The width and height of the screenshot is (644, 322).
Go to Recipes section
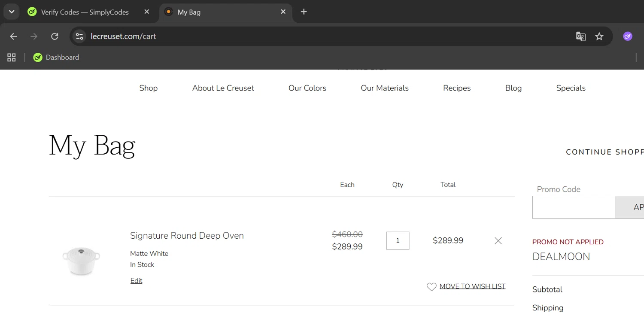(x=457, y=88)
